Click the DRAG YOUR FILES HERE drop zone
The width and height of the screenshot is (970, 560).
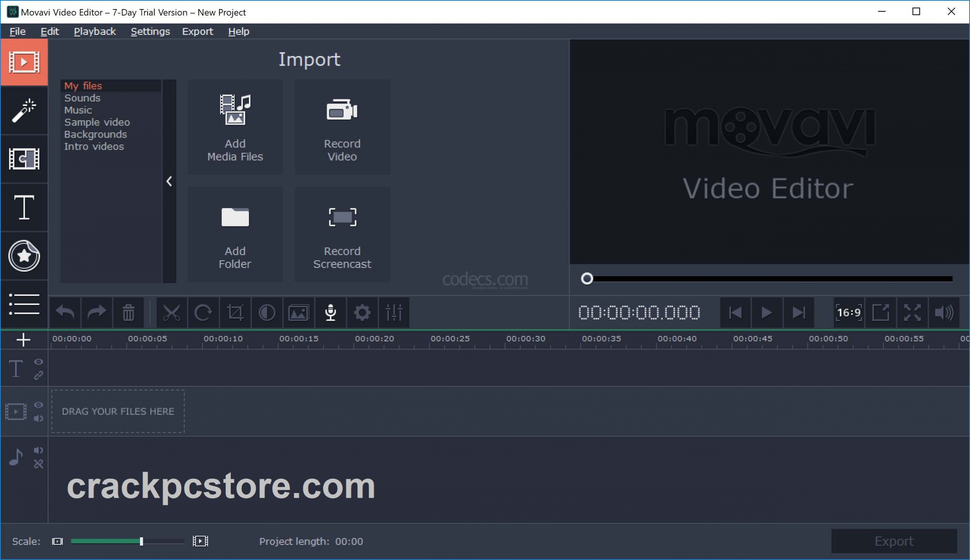click(x=118, y=411)
